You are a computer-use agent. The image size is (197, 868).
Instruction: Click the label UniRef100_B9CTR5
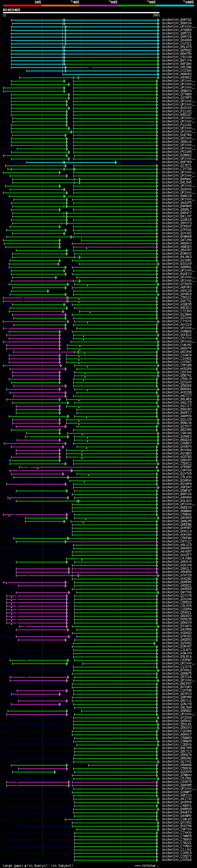point(177,748)
